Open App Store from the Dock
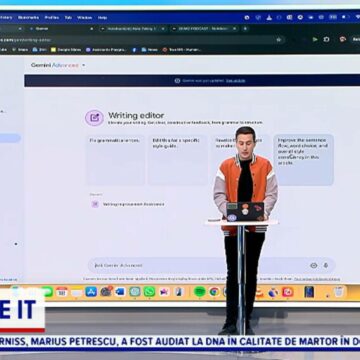The height and width of the screenshot is (360, 360). point(91,292)
